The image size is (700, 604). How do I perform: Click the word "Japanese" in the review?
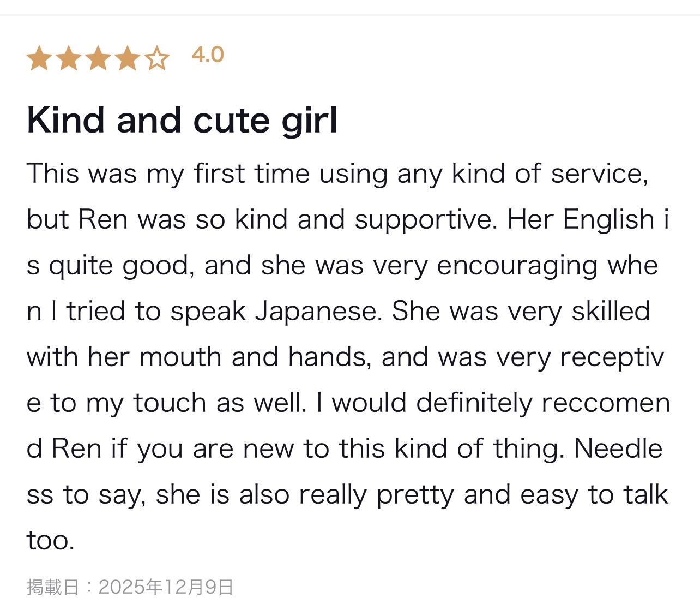(316, 311)
